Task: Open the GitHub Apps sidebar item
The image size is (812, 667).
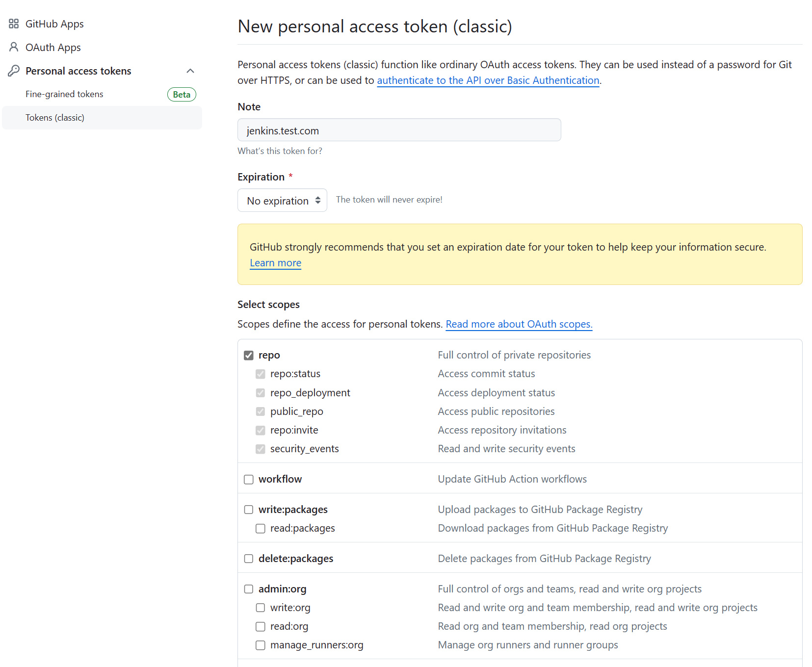Action: coord(54,24)
